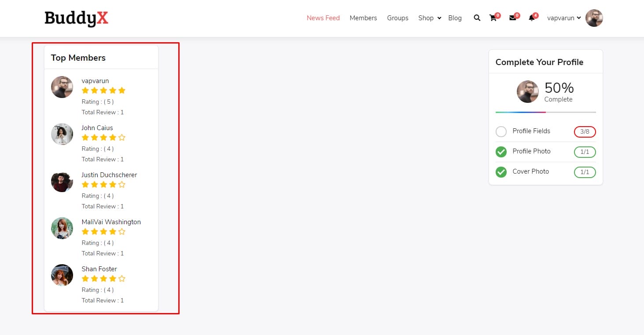Expand the Shop dropdown menu
The image size is (644, 335).
point(430,18)
